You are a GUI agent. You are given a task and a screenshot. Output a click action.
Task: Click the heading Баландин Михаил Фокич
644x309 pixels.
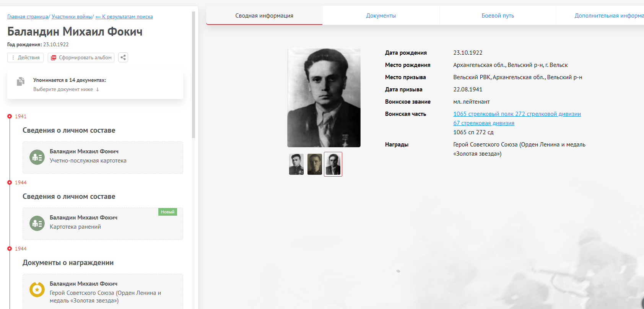coord(75,31)
